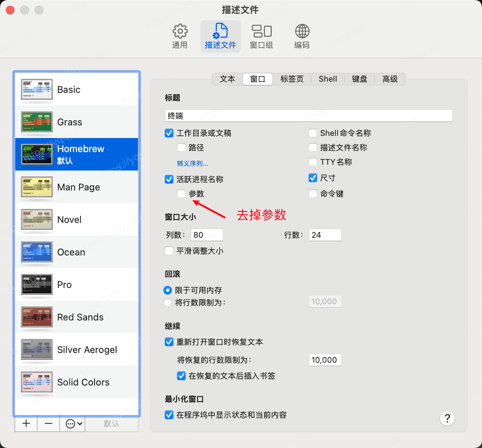Open the Shell tab
Viewport: 482px width, 448px height.
tap(328, 79)
